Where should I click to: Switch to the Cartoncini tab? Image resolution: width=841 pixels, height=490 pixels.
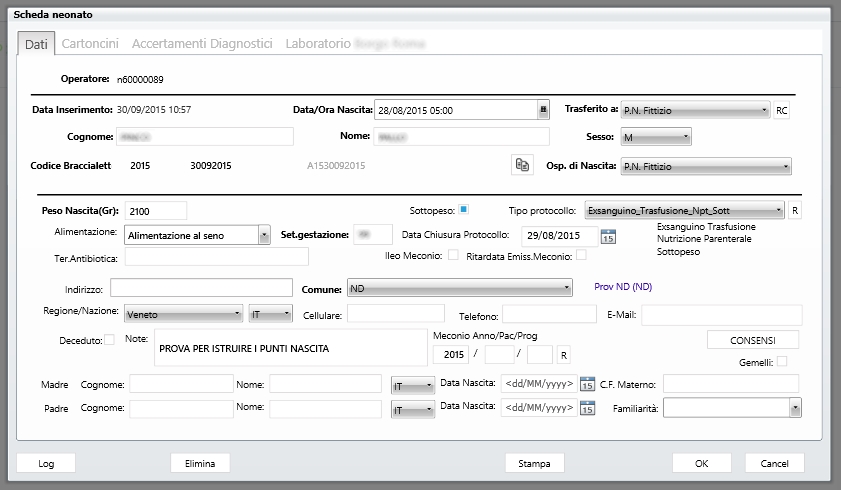[90, 44]
